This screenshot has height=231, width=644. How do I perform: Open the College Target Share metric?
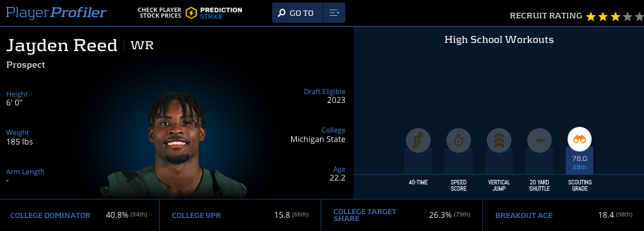click(402, 215)
